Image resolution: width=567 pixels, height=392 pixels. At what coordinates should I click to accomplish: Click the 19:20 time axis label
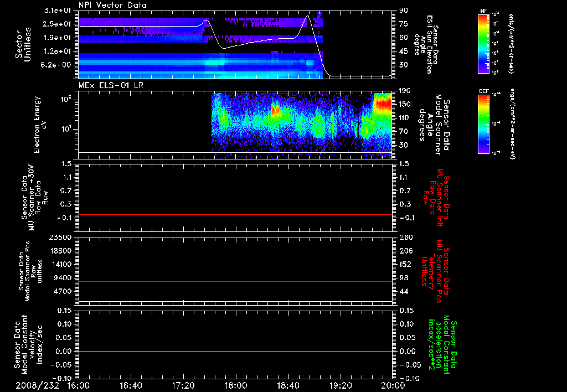click(x=341, y=385)
